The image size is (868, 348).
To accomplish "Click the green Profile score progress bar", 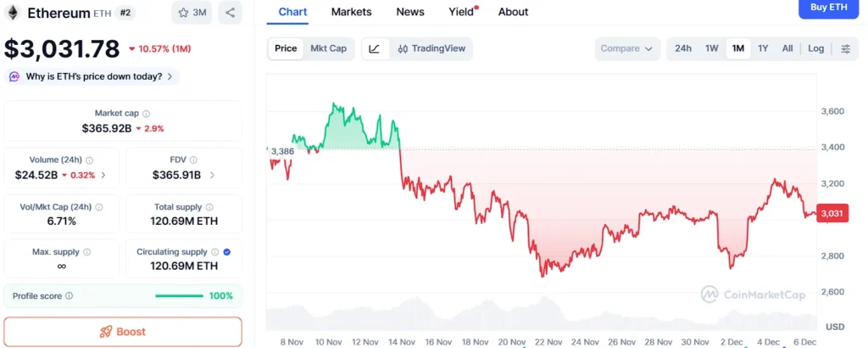I will coord(179,296).
